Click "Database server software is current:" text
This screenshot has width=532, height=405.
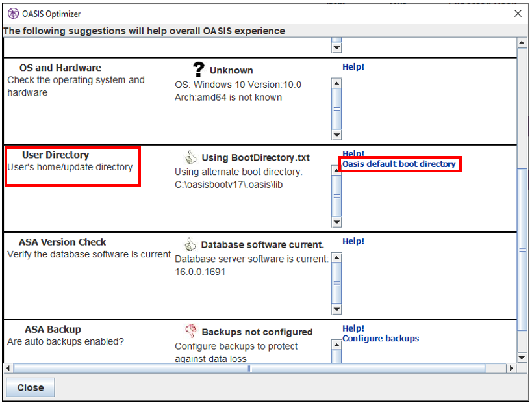[x=252, y=259]
